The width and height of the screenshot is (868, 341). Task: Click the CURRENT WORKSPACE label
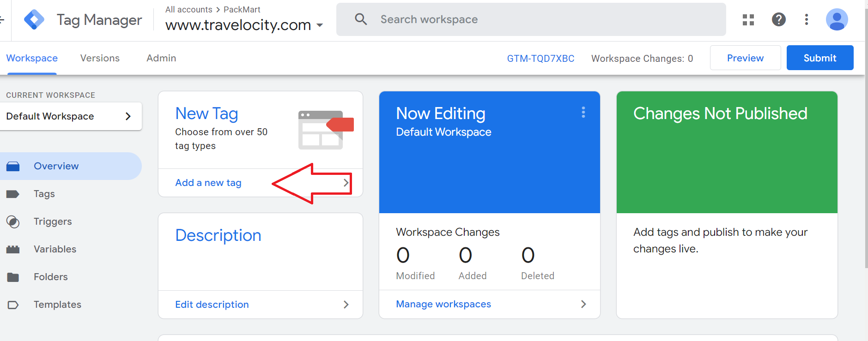pos(51,95)
